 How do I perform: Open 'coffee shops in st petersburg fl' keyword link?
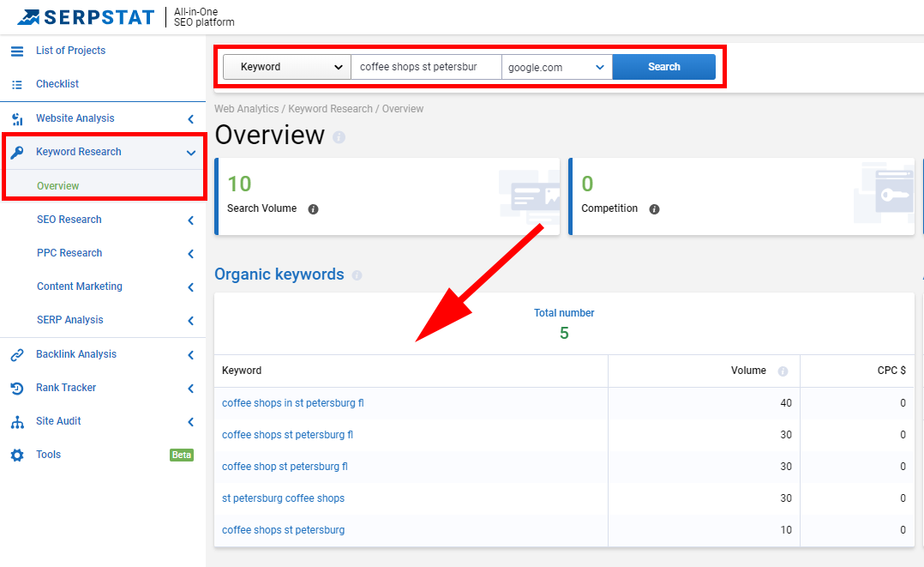[x=292, y=403]
